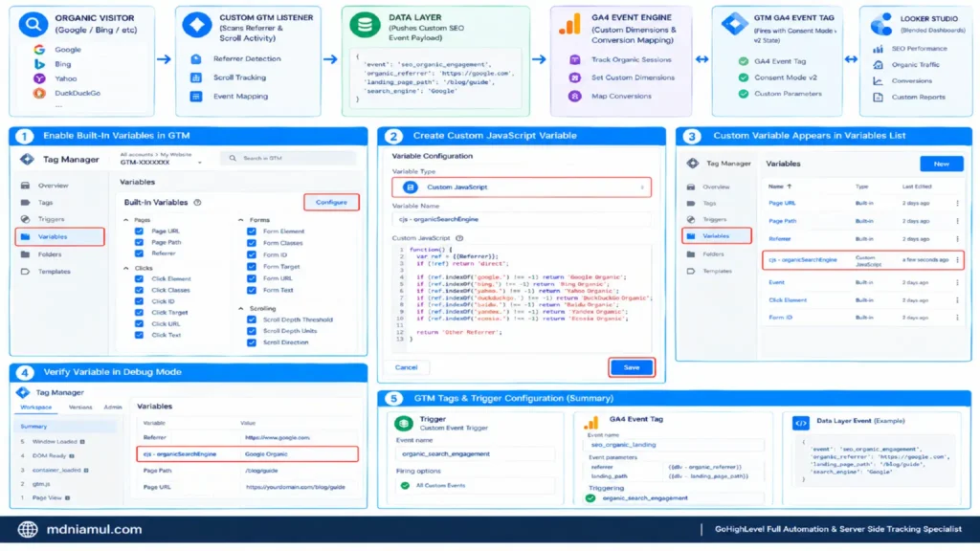
Task: Click the Organic Traffic icon in Looker Studio
Action: coord(879,65)
